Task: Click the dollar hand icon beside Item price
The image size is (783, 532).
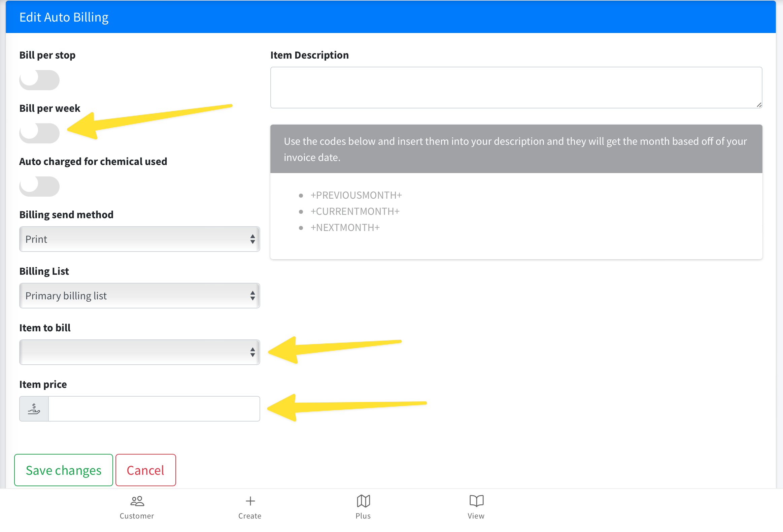Action: tap(34, 409)
